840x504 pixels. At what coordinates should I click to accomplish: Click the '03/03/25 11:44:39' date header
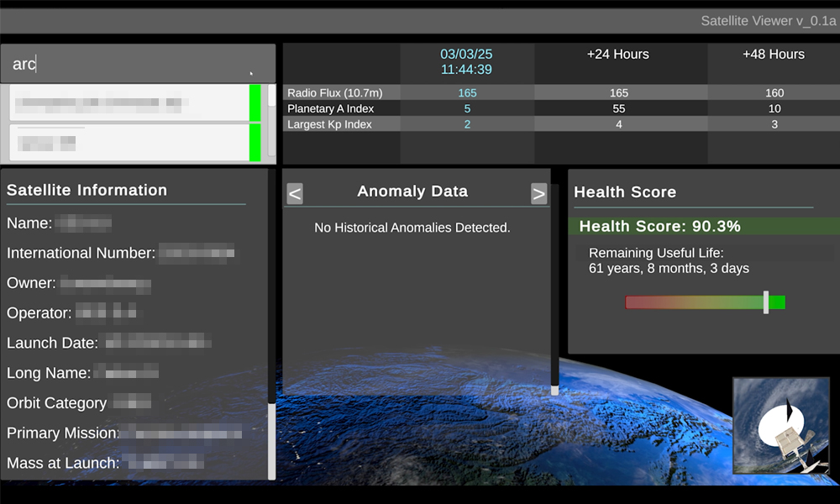(466, 61)
